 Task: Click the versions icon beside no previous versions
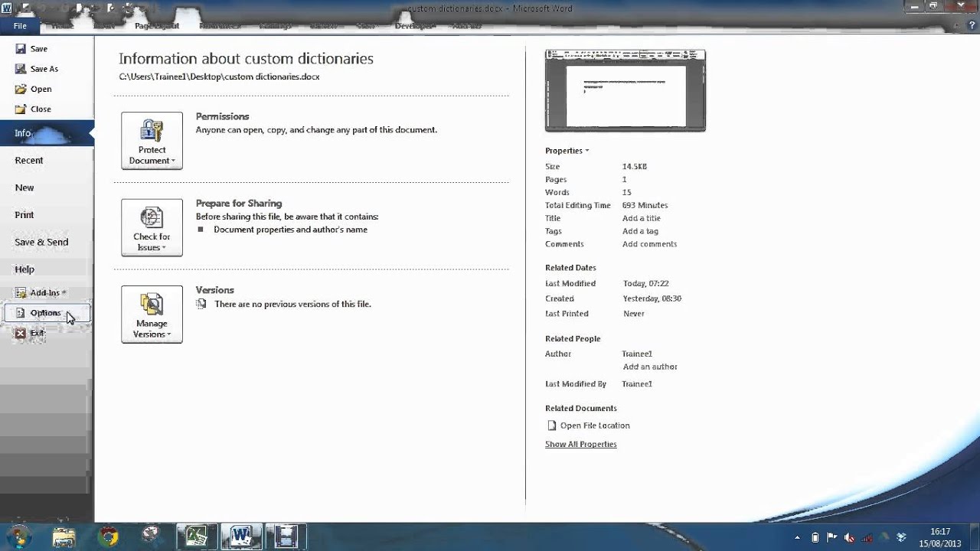[x=201, y=304]
